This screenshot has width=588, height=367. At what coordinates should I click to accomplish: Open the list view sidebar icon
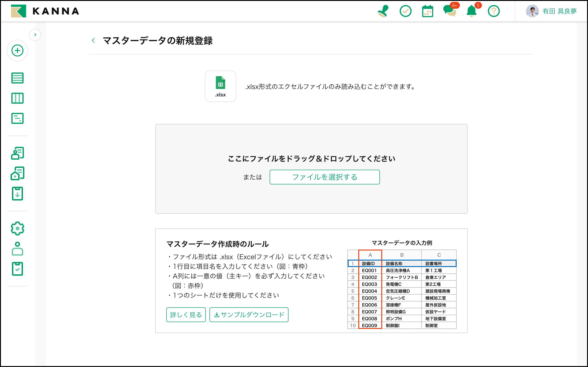[x=17, y=78]
